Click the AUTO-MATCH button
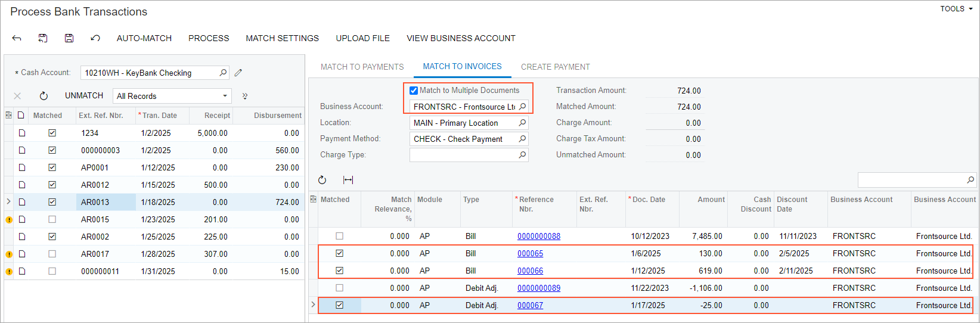This screenshot has height=323, width=980. [144, 38]
